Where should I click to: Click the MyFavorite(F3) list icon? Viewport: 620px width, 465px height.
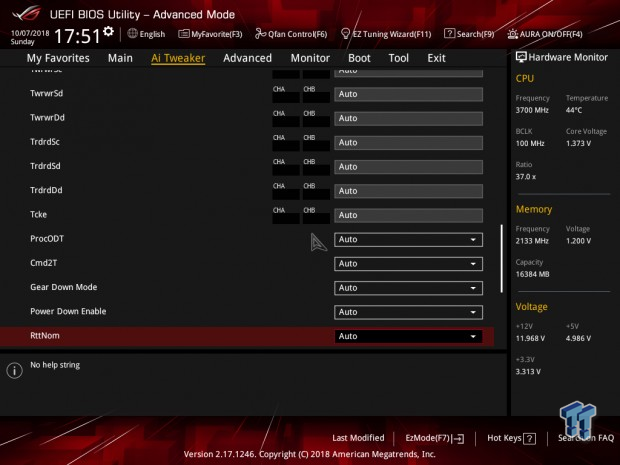click(183, 34)
